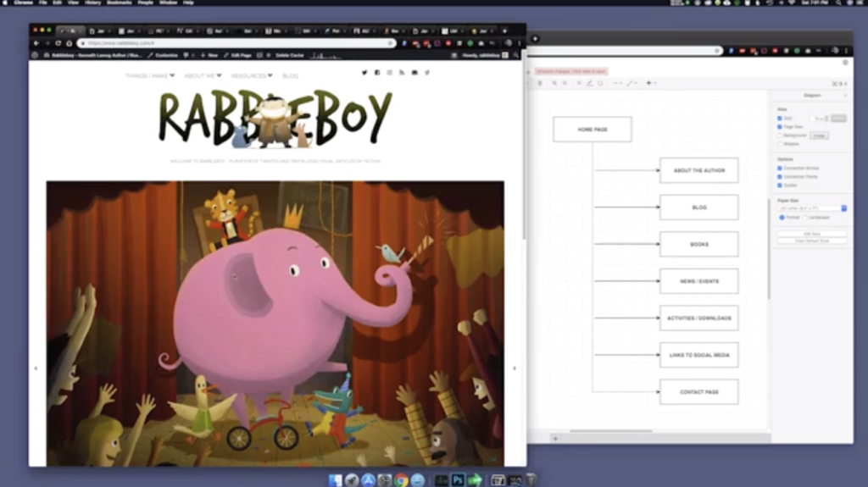Screen dimensions: 868x487
Task: Click the grid color swatch beside grid size
Action: [838, 119]
